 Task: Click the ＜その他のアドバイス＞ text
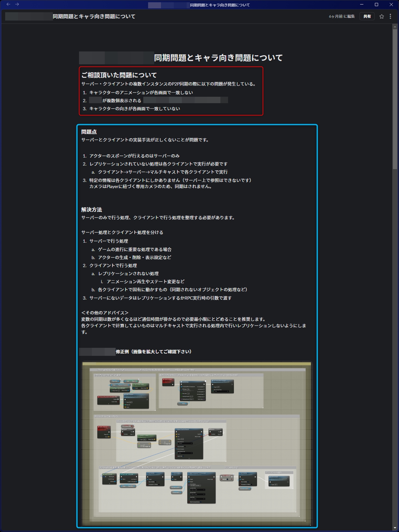pos(105,313)
